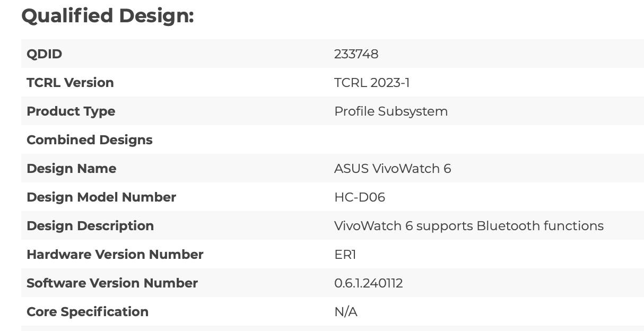Click the Design Model Number label
The height and width of the screenshot is (331, 644).
click(x=101, y=197)
